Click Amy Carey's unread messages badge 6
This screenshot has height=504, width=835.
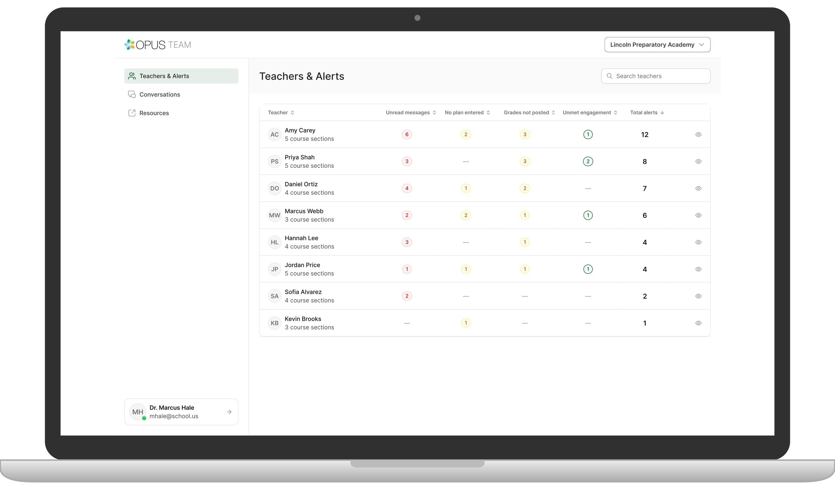tap(407, 135)
